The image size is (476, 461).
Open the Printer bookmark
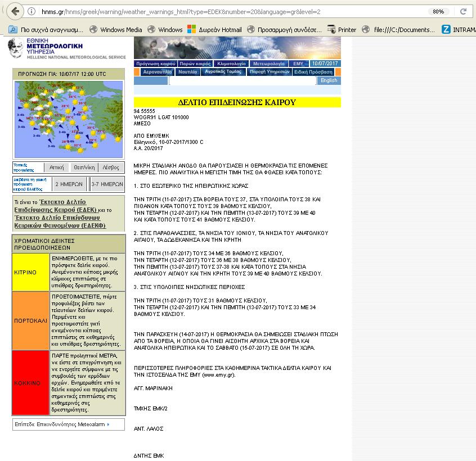pyautogui.click(x=342, y=30)
